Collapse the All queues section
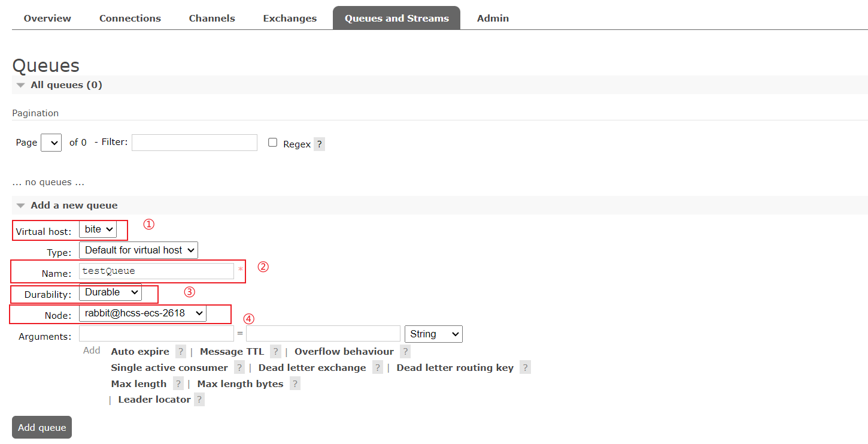This screenshot has width=868, height=444. click(x=20, y=84)
